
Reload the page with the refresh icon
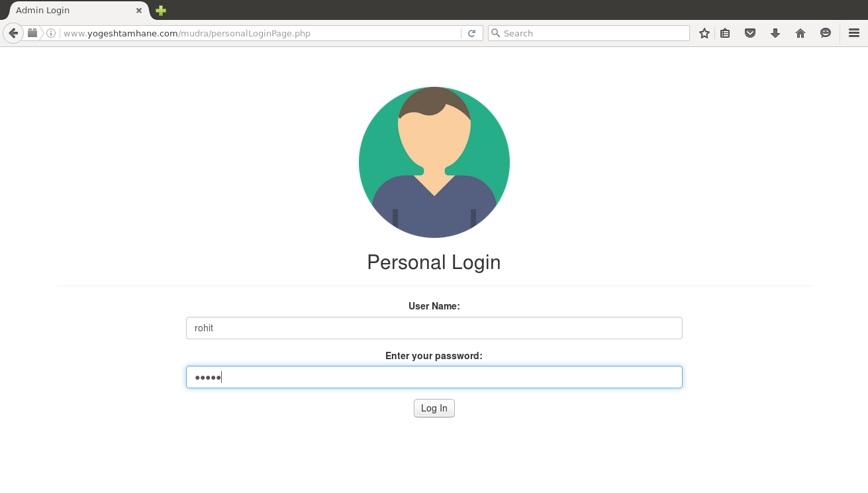(x=471, y=33)
